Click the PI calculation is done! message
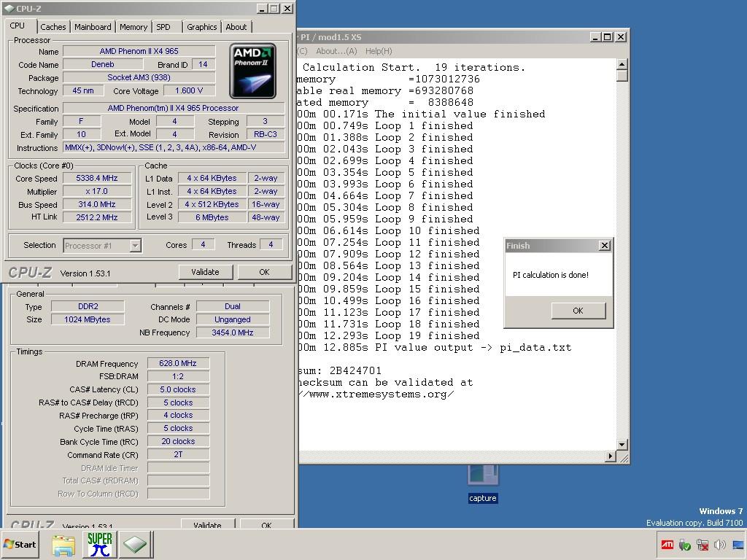 550,275
